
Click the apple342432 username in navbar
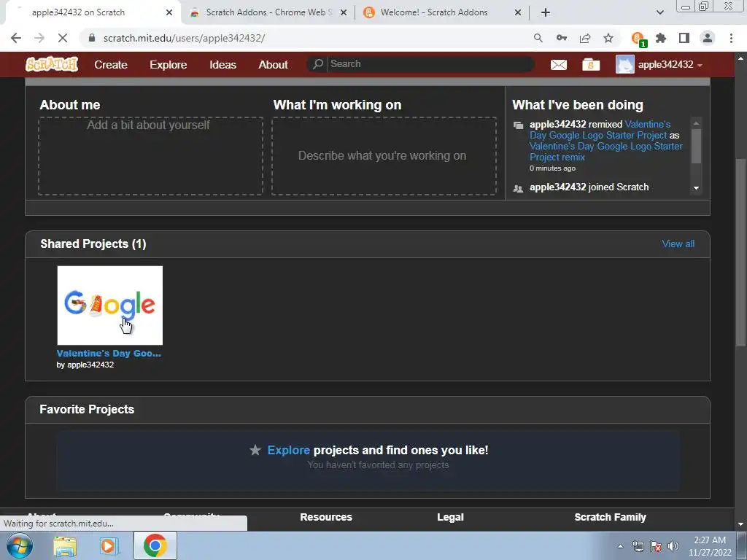(665, 65)
